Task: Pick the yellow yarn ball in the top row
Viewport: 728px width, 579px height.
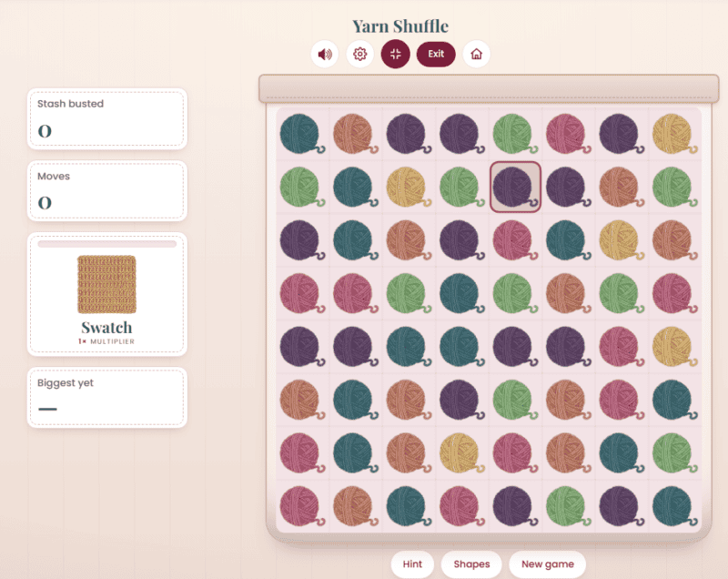Action: point(674,134)
